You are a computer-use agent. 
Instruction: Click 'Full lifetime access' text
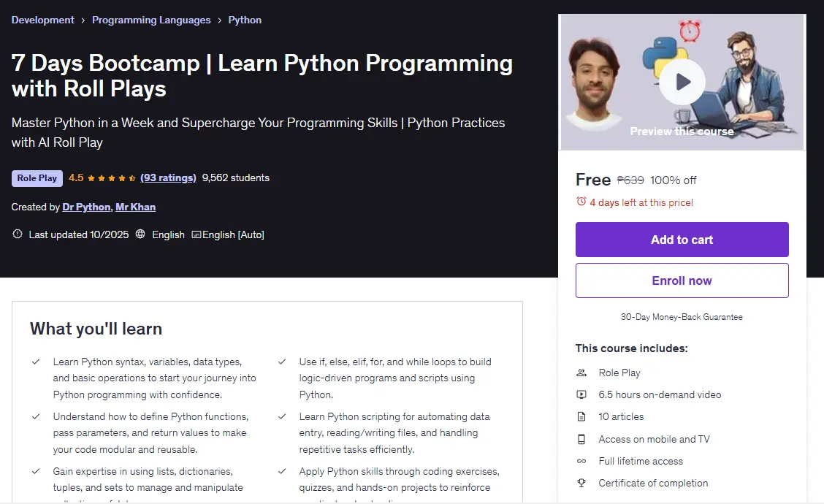(x=641, y=461)
